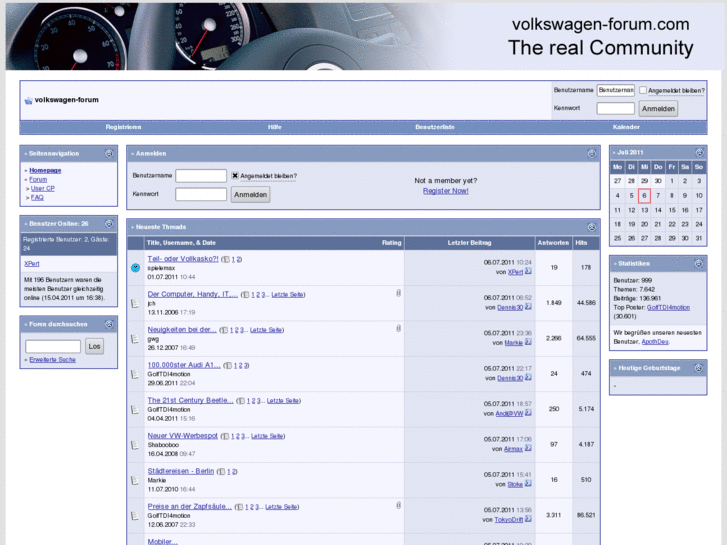Click the Los search button
Image resolution: width=727 pixels, height=545 pixels.
pyautogui.click(x=94, y=346)
